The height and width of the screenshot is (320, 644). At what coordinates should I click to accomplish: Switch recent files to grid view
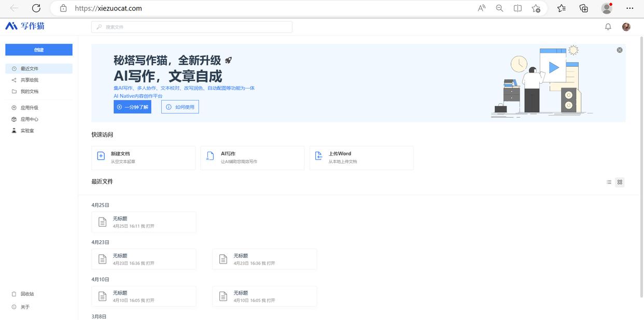pos(619,182)
